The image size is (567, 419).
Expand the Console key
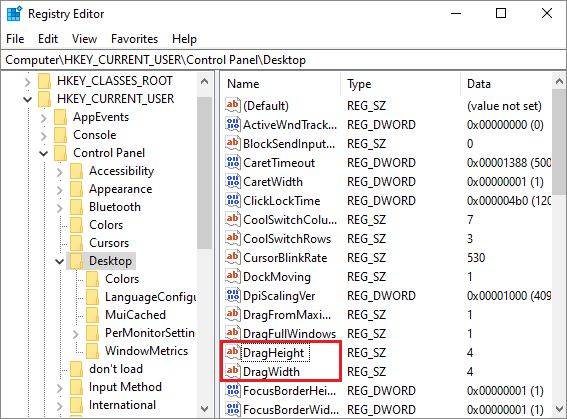click(43, 136)
